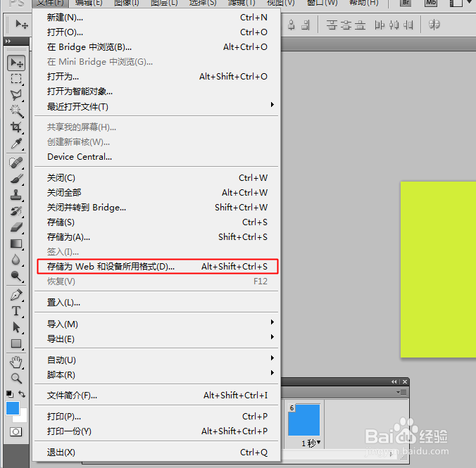476x468 pixels.
Task: Choose 关闭(C) menu entry
Action: coord(156,177)
